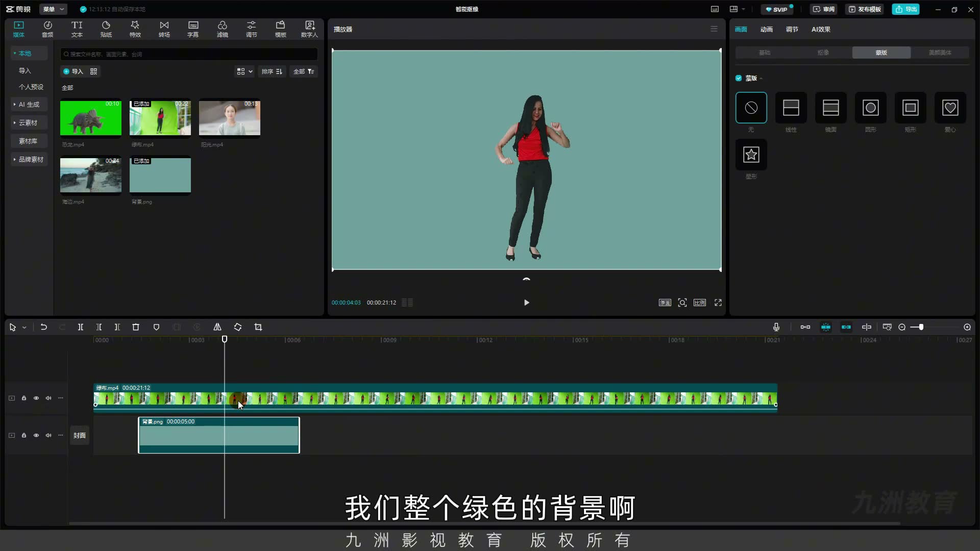The height and width of the screenshot is (551, 980).
Task: Click the timeline zoom slider handle
Action: coord(921,327)
